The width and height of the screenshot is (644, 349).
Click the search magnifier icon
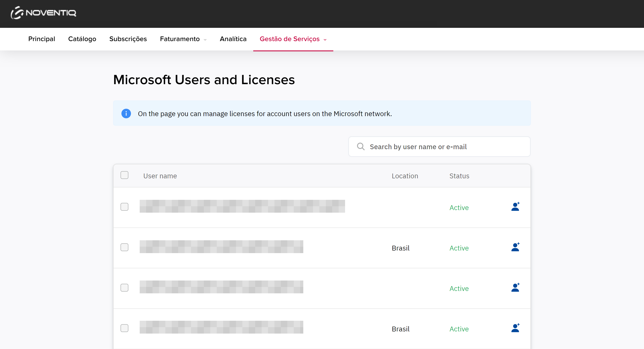pos(361,147)
